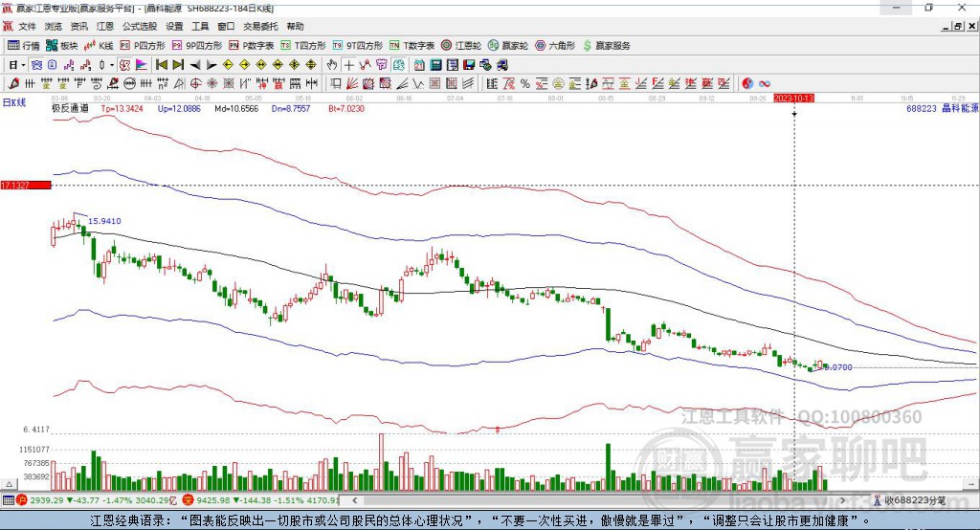Viewport: 980px width, 530px height.
Task: Click the red pencil drawing icon
Action: click(x=13, y=83)
